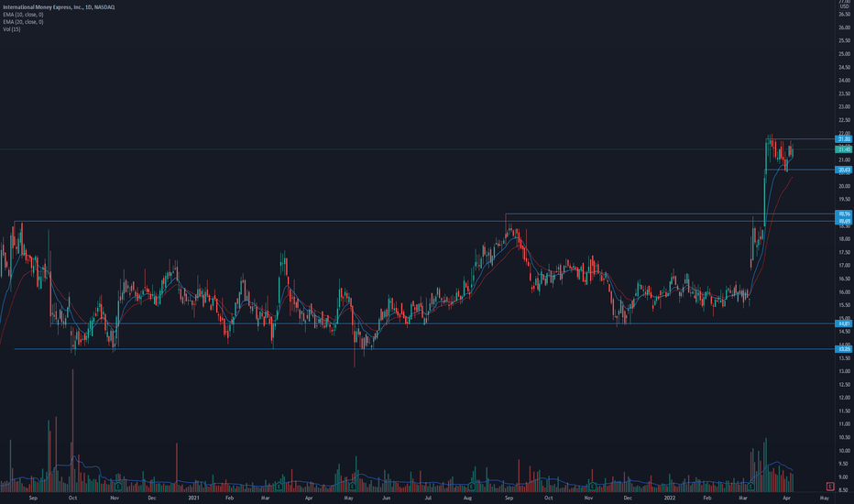
Task: Select the 16.00 price axis label
Action: tap(844, 292)
